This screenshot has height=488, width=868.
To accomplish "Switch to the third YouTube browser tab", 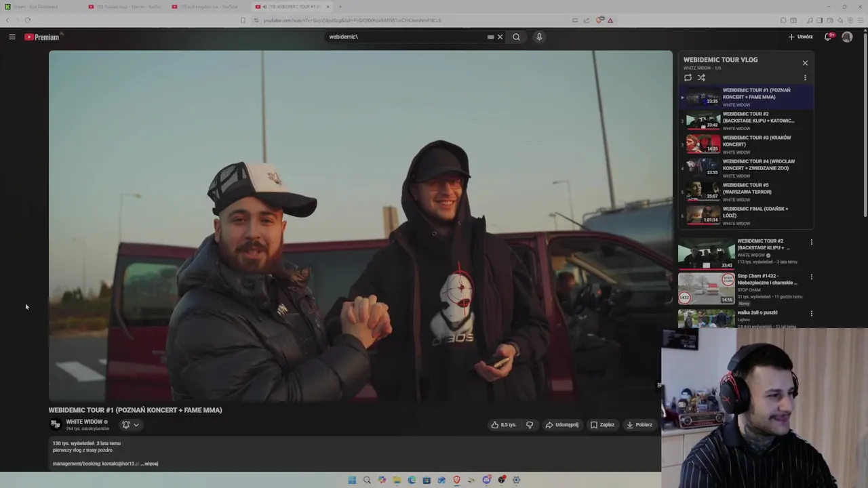I will (209, 7).
